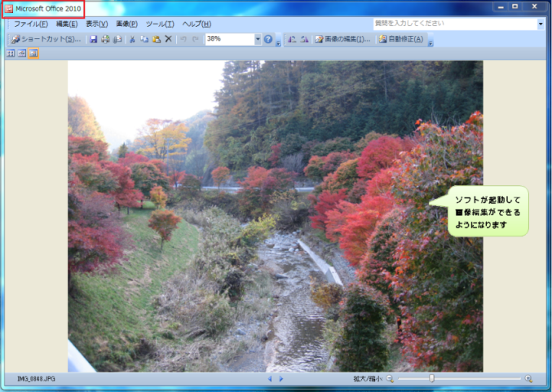Click the Copy icon
552x392 pixels.
pyautogui.click(x=144, y=39)
